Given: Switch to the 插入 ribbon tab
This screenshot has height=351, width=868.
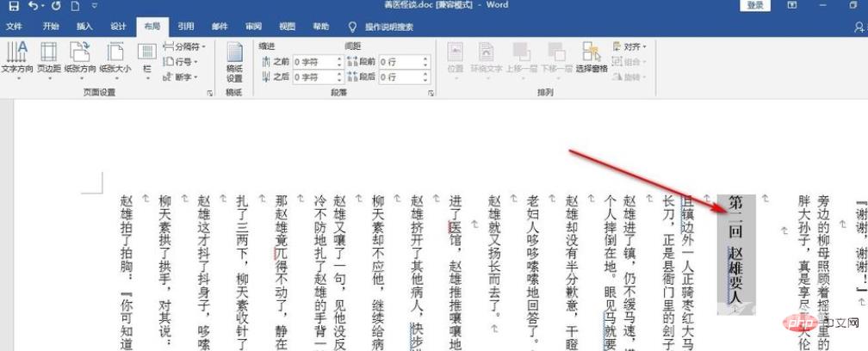Looking at the screenshot, I should [x=84, y=27].
